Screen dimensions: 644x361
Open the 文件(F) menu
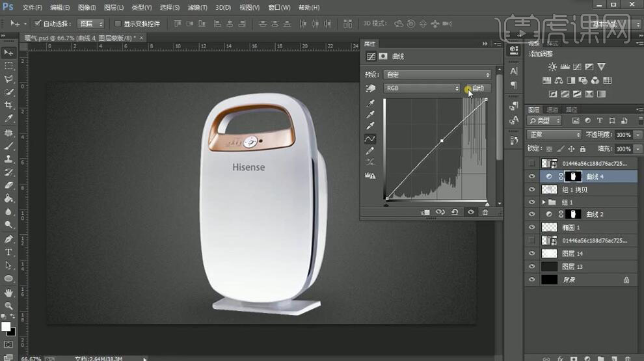32,7
